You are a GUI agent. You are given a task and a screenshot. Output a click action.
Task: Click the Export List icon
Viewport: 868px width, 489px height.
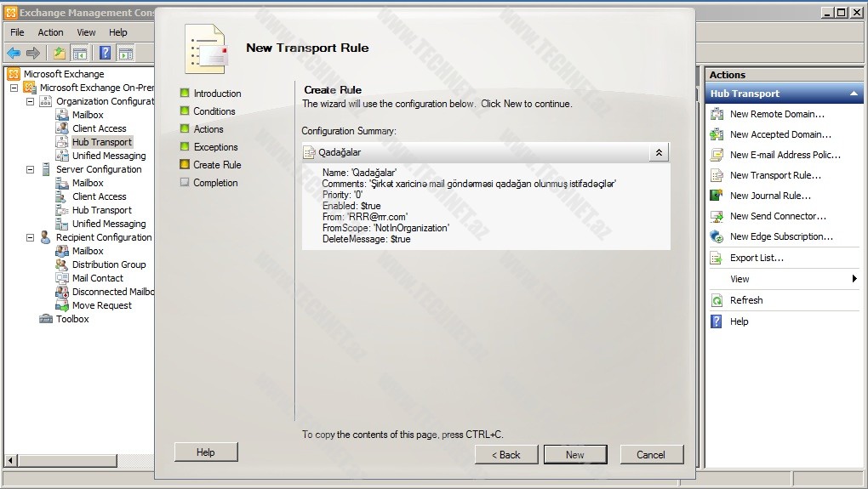(717, 258)
